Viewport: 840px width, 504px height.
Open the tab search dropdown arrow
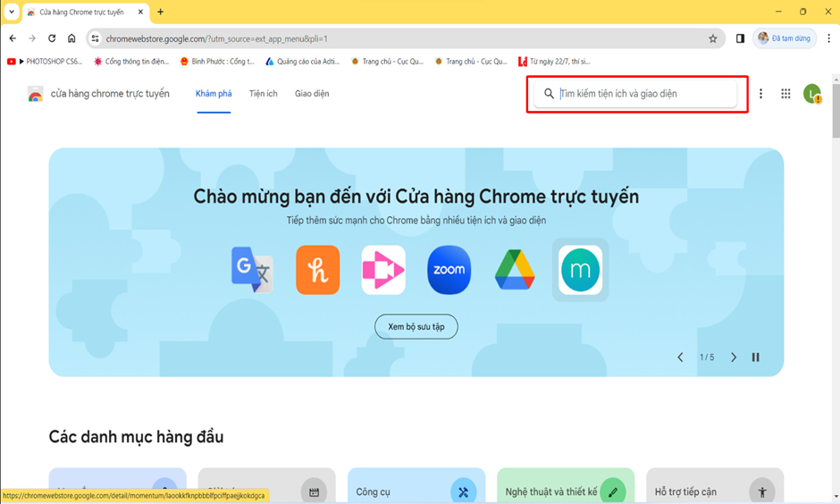pyautogui.click(x=12, y=12)
